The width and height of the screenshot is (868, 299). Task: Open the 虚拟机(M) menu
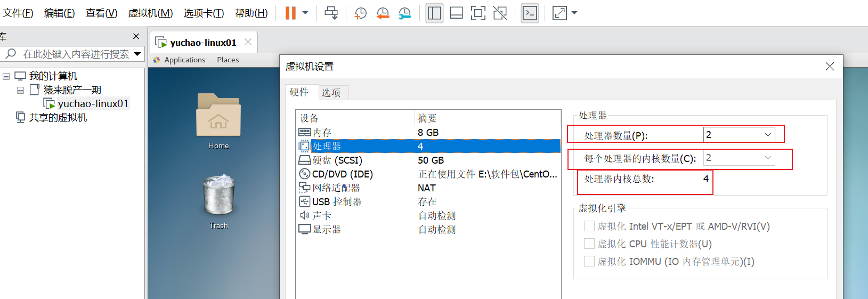[150, 13]
